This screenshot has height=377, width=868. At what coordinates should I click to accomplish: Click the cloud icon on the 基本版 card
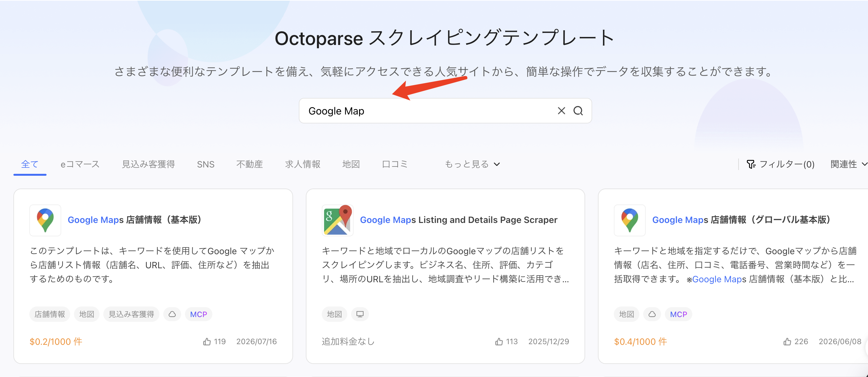click(172, 314)
